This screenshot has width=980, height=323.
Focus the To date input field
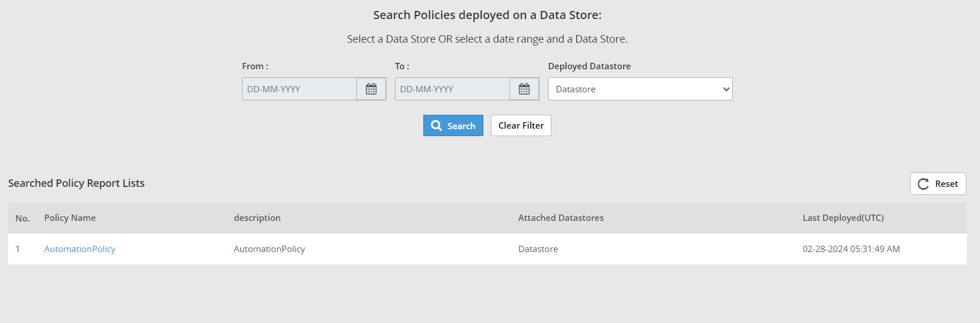pyautogui.click(x=452, y=89)
